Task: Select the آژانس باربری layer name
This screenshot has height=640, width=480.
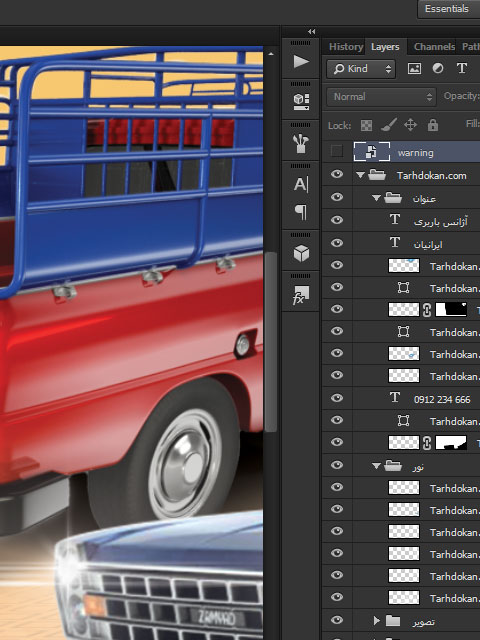Action: (x=440, y=222)
